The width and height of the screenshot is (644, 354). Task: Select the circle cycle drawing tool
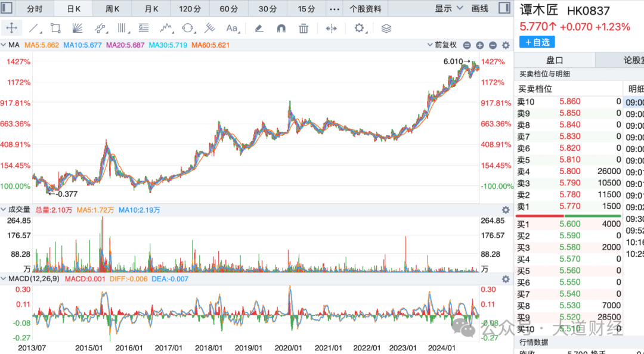pyautogui.click(x=188, y=29)
